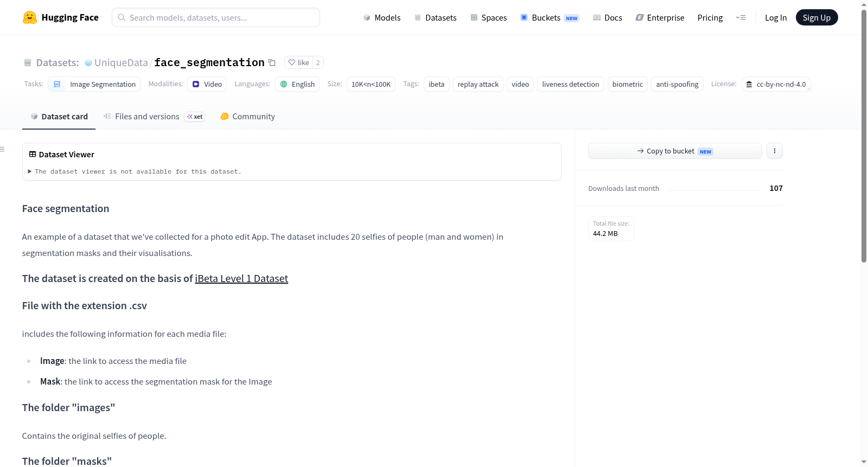Click the biometric tag
The image size is (868, 467).
(x=628, y=84)
